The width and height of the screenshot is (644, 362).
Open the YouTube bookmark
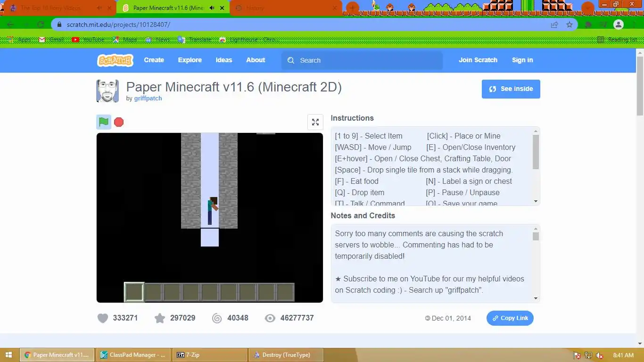coord(88,40)
